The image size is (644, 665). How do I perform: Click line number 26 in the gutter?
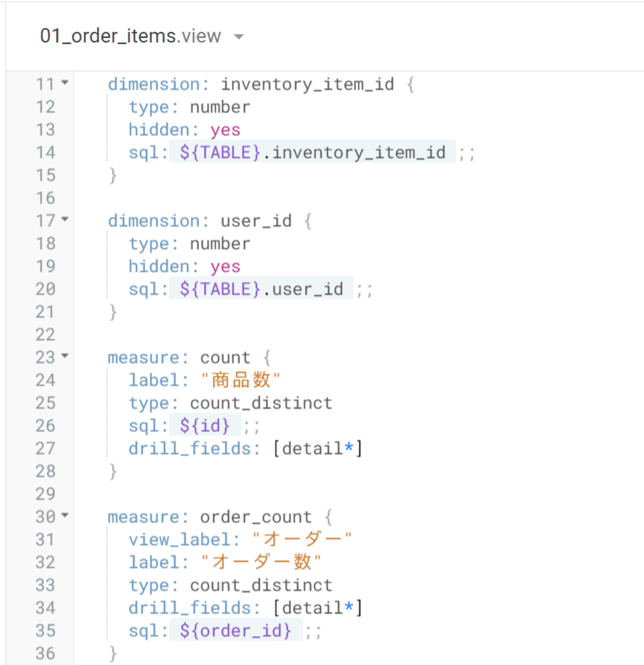coord(46,426)
